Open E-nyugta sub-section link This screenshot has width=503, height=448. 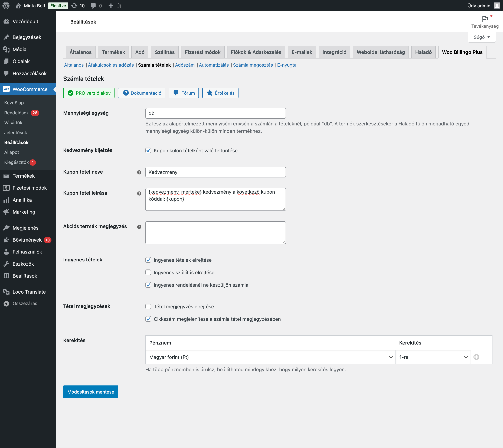(287, 65)
